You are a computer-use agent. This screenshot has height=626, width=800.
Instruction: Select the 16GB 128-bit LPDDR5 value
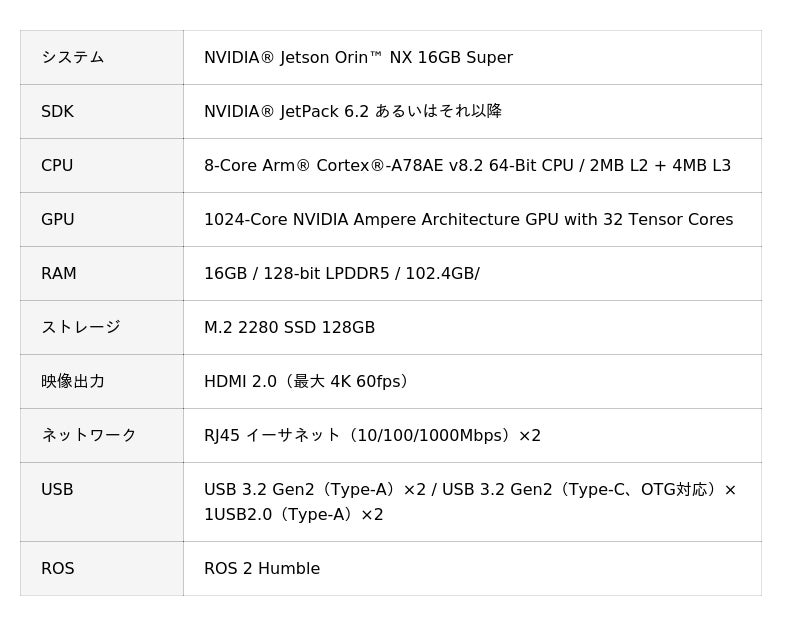coord(341,273)
